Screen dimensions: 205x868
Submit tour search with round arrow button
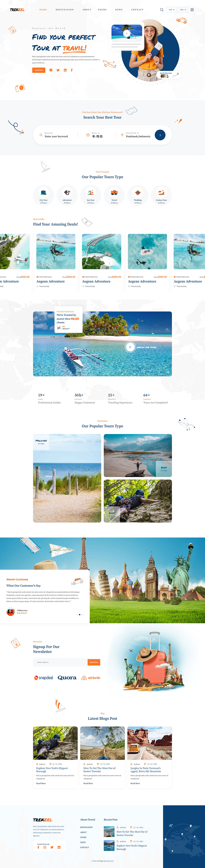coord(160,135)
